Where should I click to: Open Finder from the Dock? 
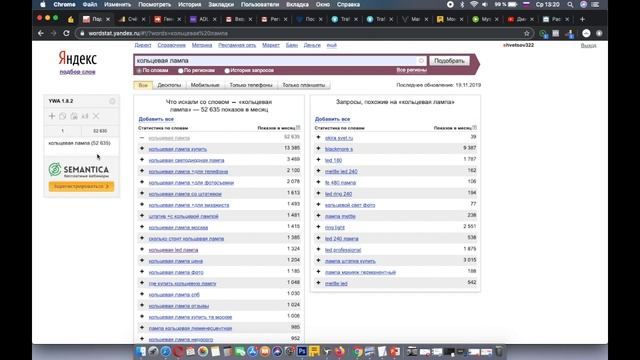pyautogui.click(x=140, y=351)
